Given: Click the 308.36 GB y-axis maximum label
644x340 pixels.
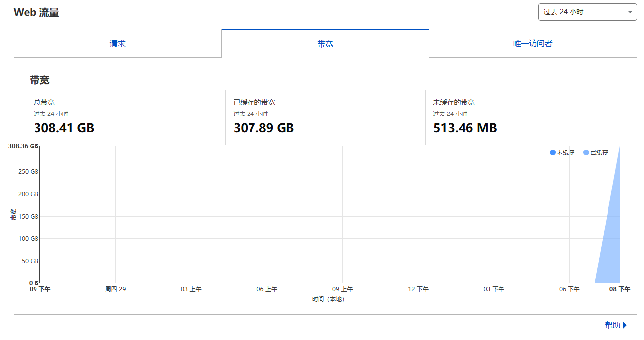Looking at the screenshot, I should (23, 146).
